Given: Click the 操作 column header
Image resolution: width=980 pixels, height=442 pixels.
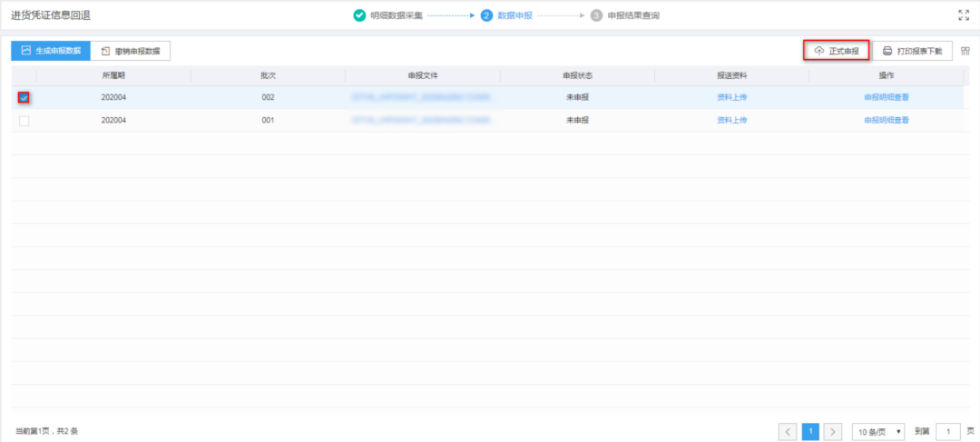Looking at the screenshot, I should coord(887,75).
